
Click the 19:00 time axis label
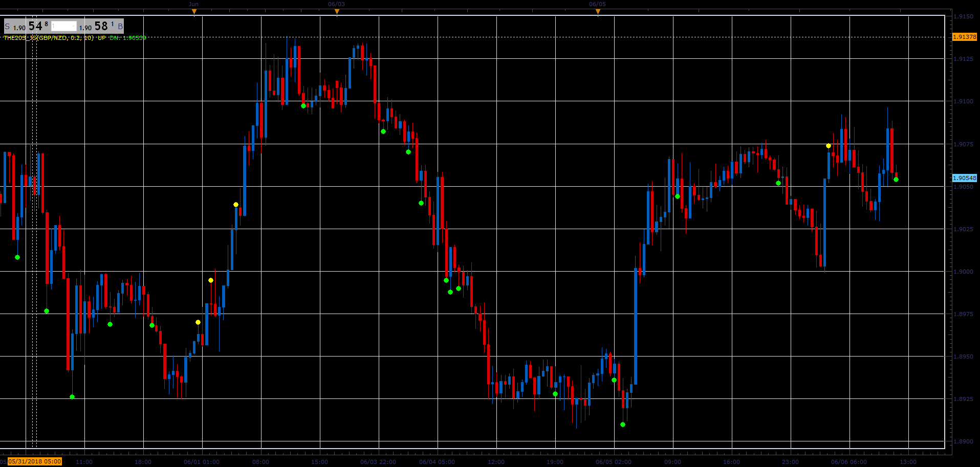(555, 462)
